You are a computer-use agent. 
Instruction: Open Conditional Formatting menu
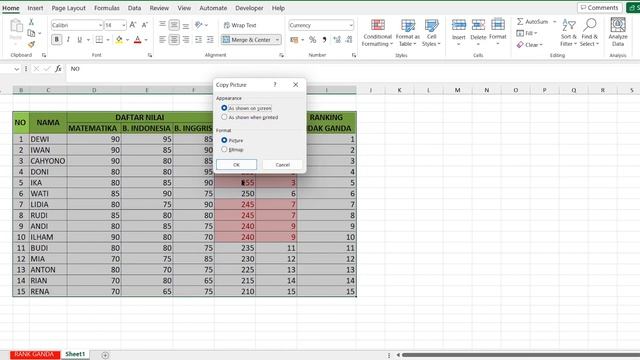(x=377, y=33)
